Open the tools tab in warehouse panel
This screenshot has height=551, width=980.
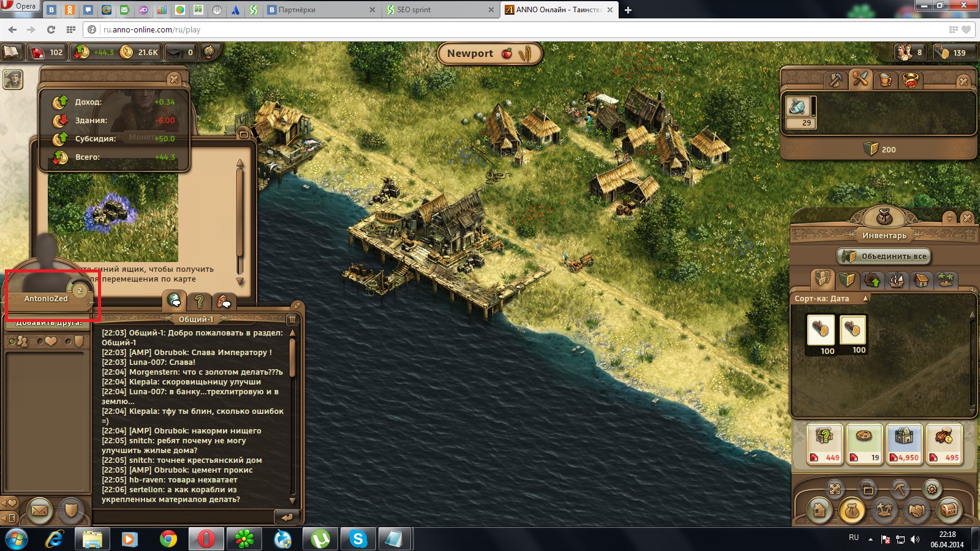coord(861,79)
